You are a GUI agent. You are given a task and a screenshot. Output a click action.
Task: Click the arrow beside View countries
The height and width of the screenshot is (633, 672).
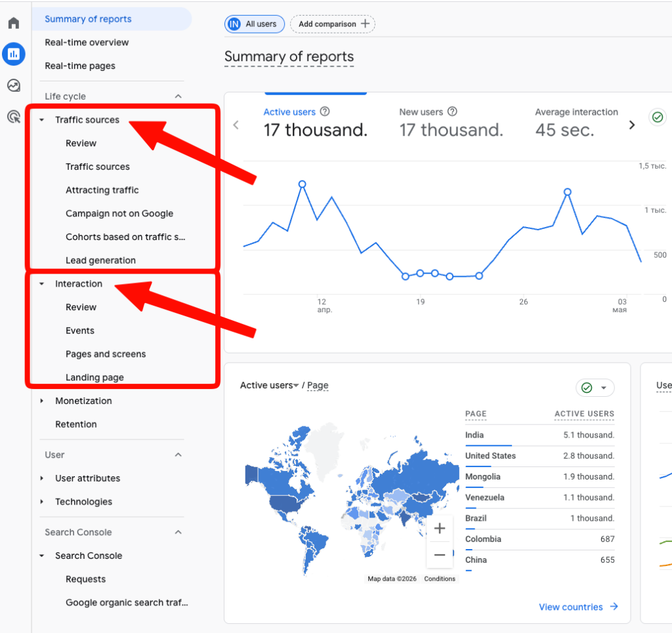(614, 607)
